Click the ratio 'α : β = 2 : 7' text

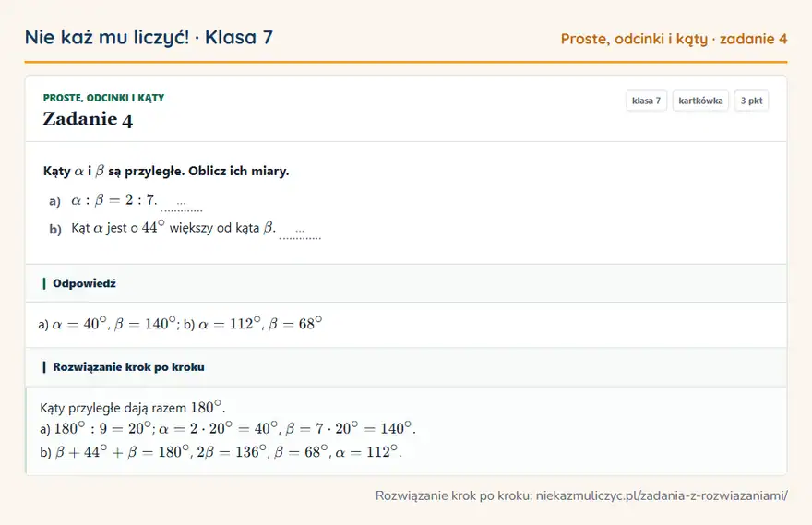tap(113, 200)
